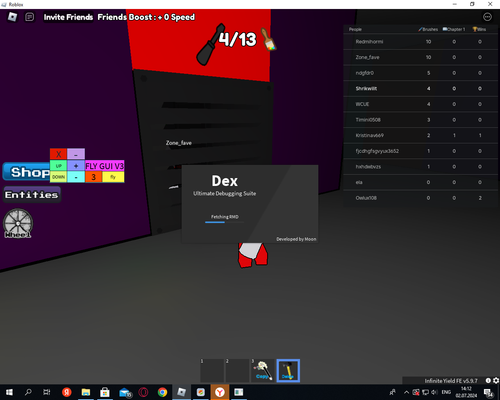
Task: Open Microsoft Store from taskbar
Action: click(x=105, y=392)
